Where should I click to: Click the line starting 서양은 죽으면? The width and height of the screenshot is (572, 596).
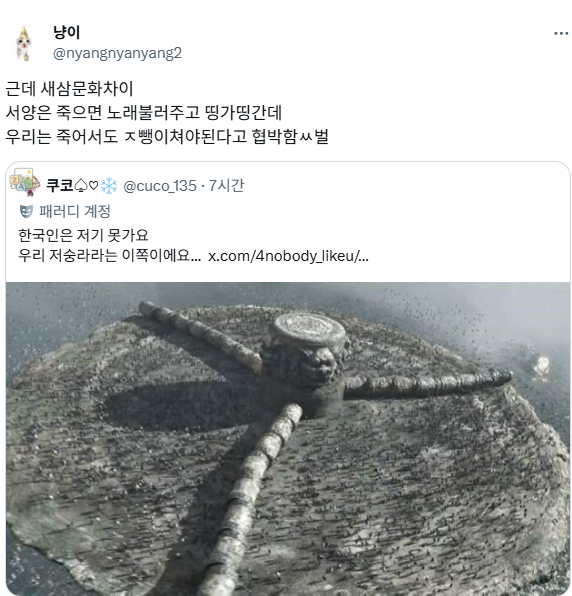coord(144,113)
